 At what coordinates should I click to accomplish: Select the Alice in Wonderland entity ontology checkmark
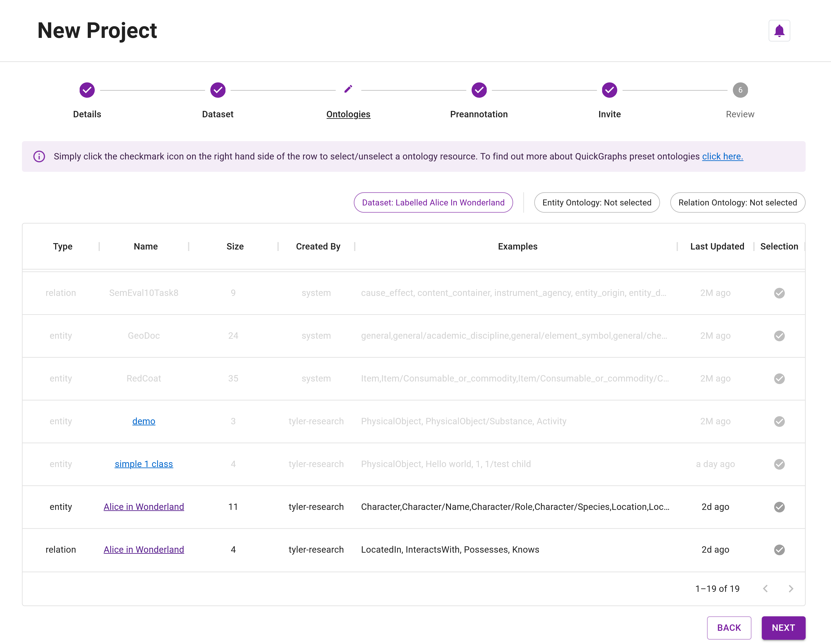click(779, 507)
